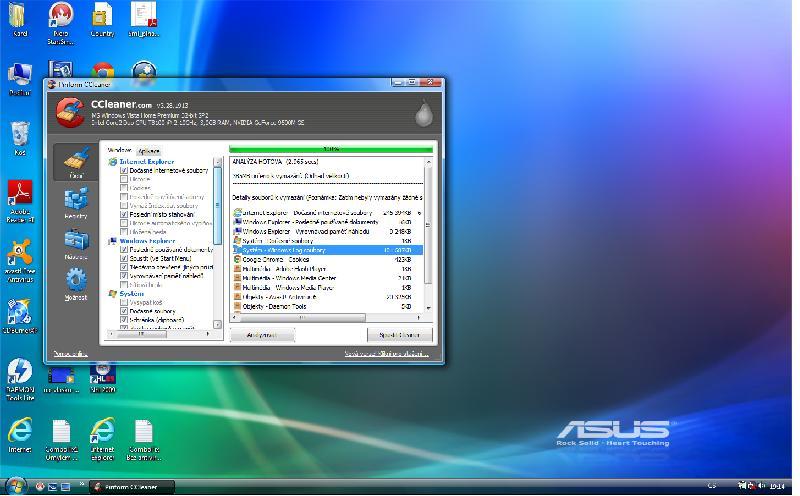Open the online help link at bottom left
The width and height of the screenshot is (800, 496).
[x=70, y=353]
